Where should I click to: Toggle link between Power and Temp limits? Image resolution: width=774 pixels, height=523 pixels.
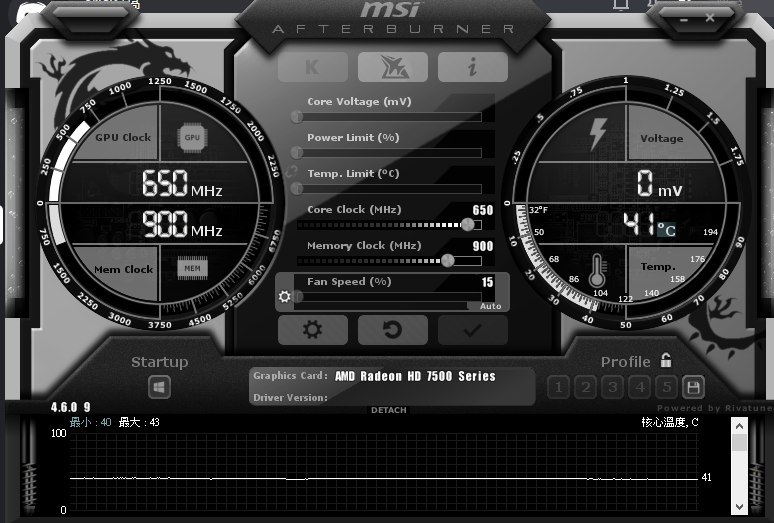[x=291, y=171]
